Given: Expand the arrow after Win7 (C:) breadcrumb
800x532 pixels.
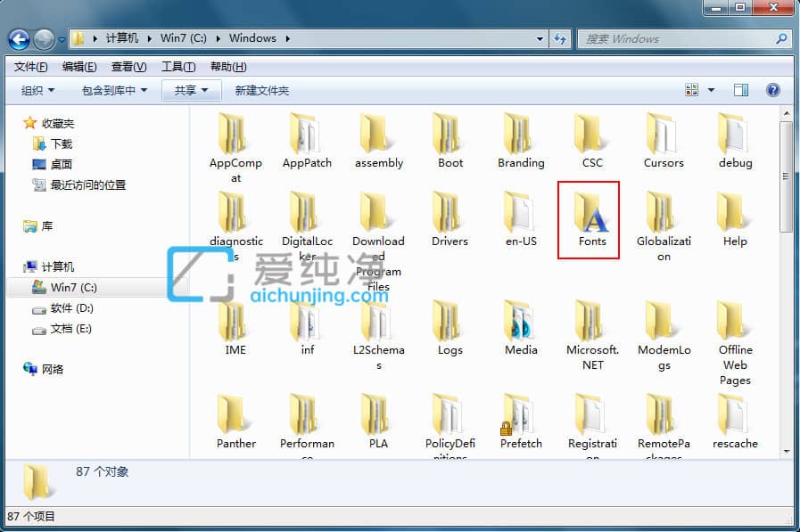Looking at the screenshot, I should click(x=218, y=38).
